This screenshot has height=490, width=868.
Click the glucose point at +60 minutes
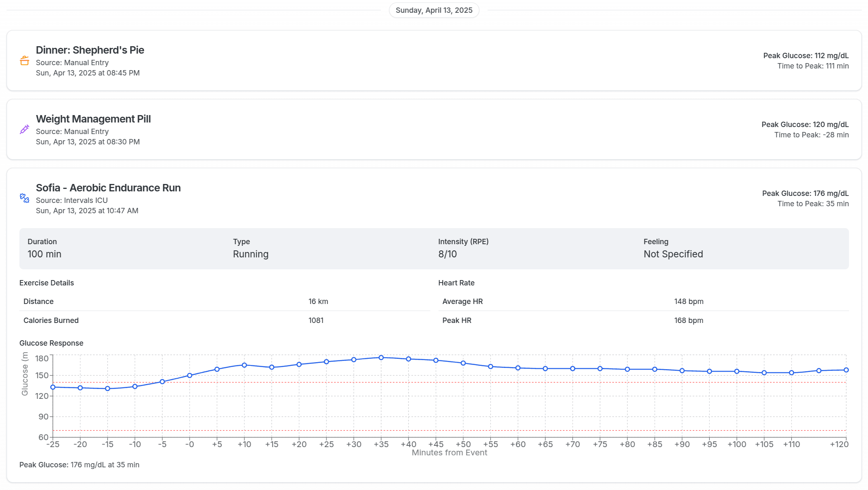pos(518,368)
